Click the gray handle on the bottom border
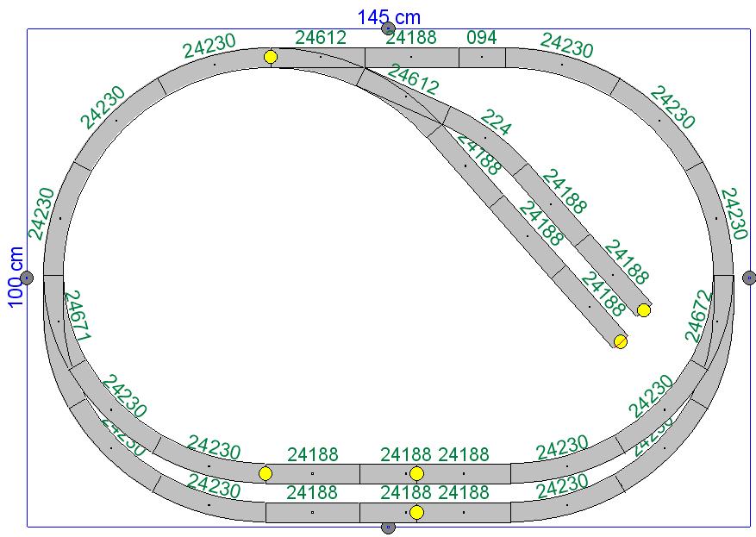Viewport: 756px width, 537px height. tap(388, 528)
